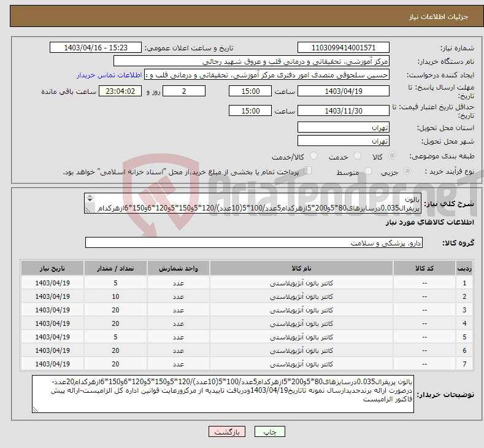Select the کالا radio button

pyautogui.click(x=392, y=156)
